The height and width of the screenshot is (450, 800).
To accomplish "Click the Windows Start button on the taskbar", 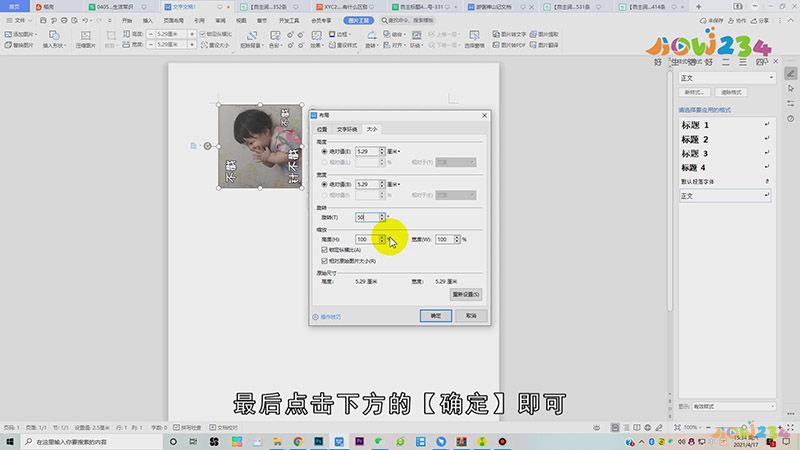I will (10, 441).
